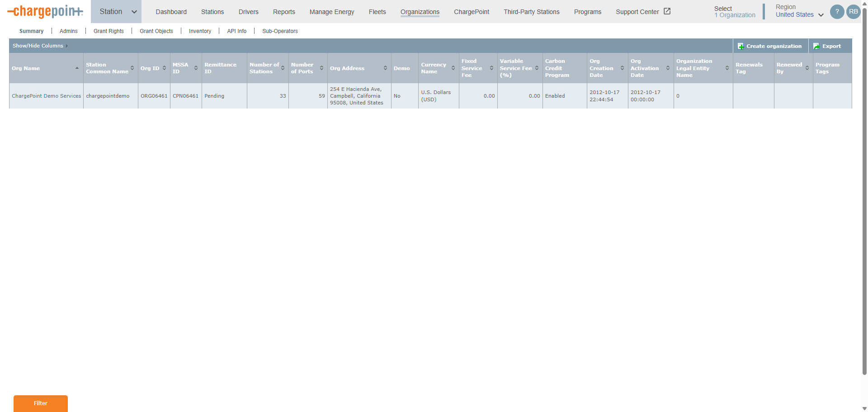868x412 pixels.
Task: Sort by Number of Ports arrows
Action: [321, 68]
